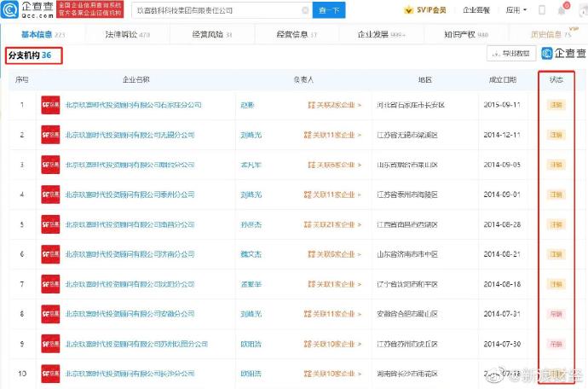The height and width of the screenshot is (389, 588).
Task: Click the 注销 badge for 无锡分公司
Action: click(556, 135)
